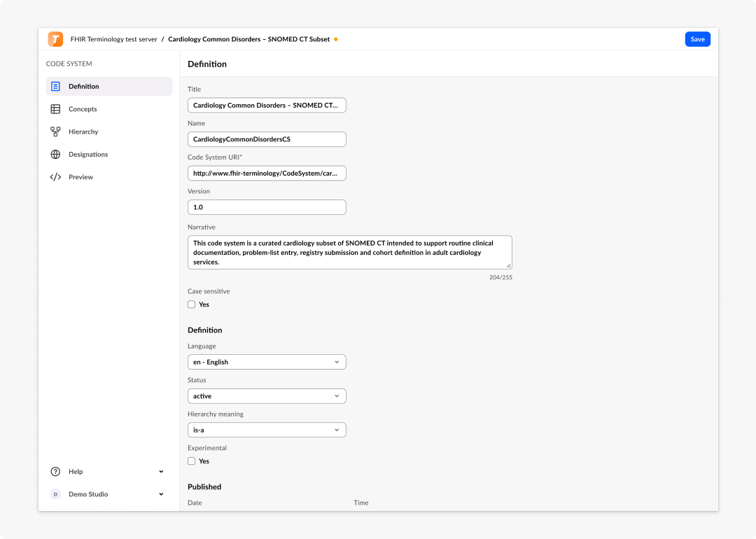This screenshot has height=539, width=756.
Task: Go to the Concepts section
Action: pyautogui.click(x=109, y=109)
